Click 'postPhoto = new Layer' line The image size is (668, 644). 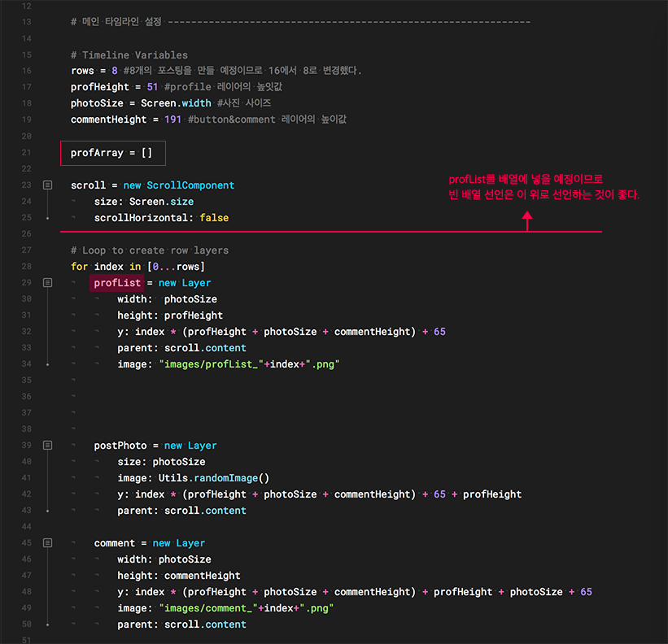(155, 446)
